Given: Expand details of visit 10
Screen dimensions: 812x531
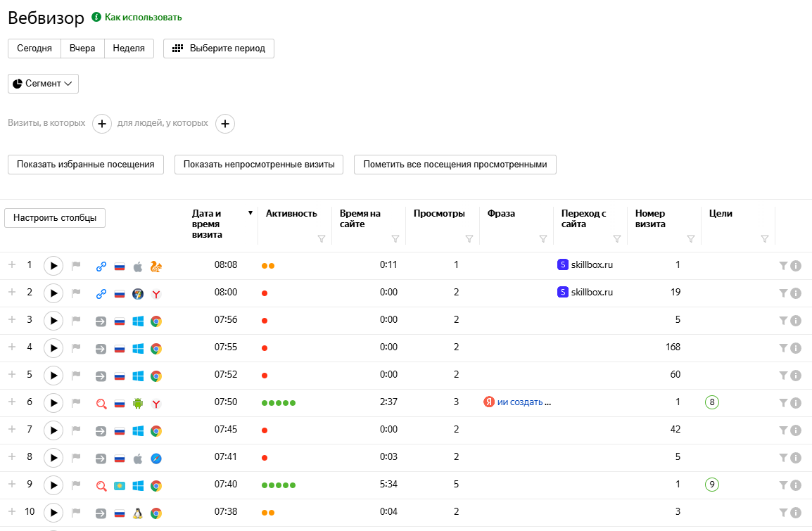Looking at the screenshot, I should 12,511.
